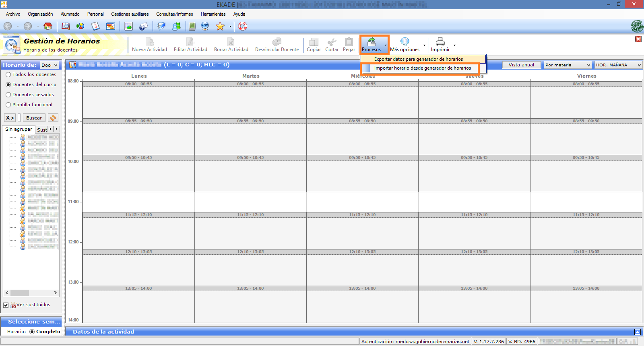Click the globe with envelope icon
Image resolution: width=644 pixels, height=346 pixels.
coord(143,26)
